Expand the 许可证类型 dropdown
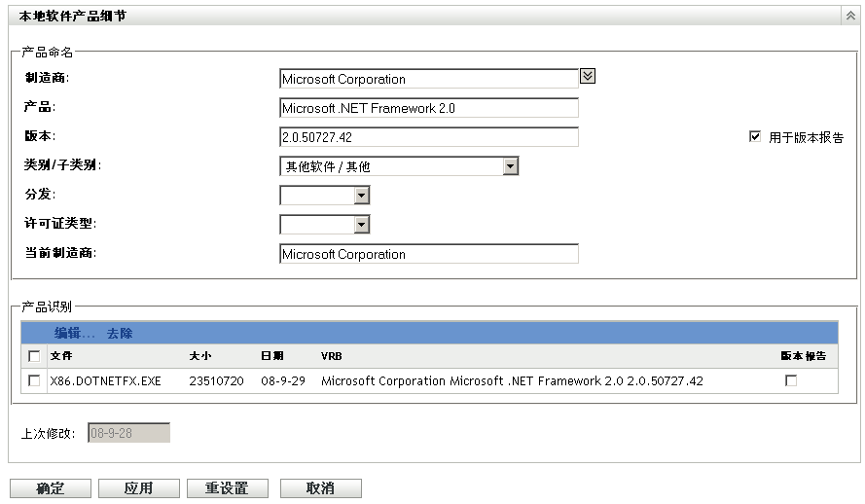The image size is (865, 504). pyautogui.click(x=325, y=224)
